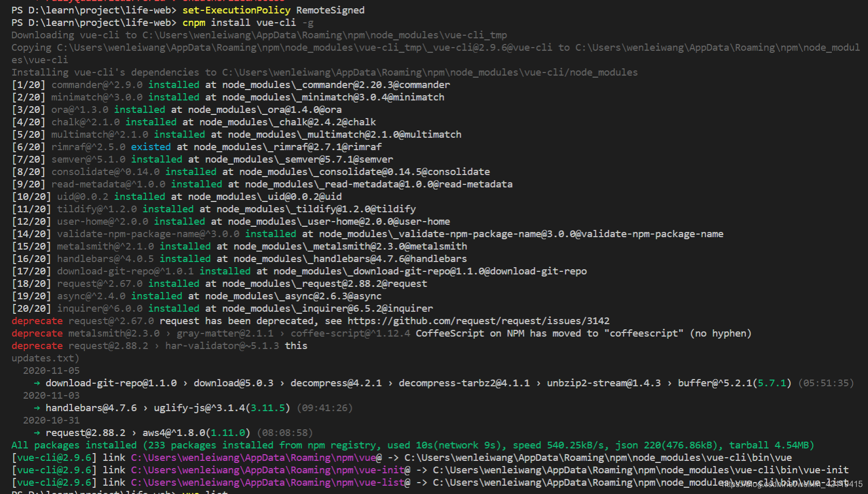Click 'uid@0.0.2' package name
Image resolution: width=868 pixels, height=494 pixels.
82,197
